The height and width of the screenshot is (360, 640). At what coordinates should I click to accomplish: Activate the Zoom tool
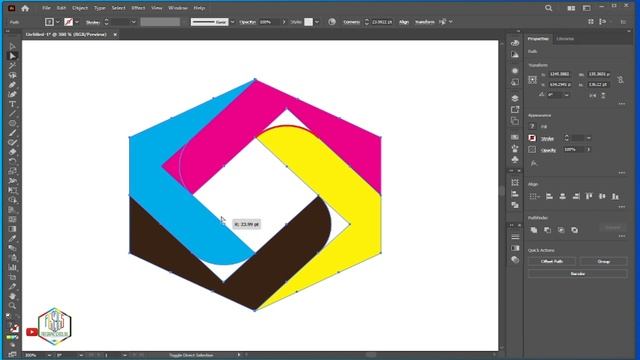(x=13, y=305)
